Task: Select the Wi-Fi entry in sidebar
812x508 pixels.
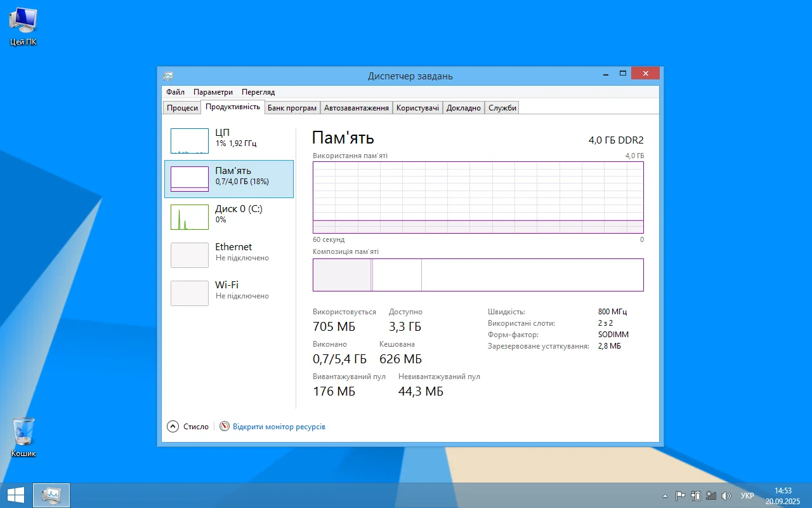Action: [228, 291]
